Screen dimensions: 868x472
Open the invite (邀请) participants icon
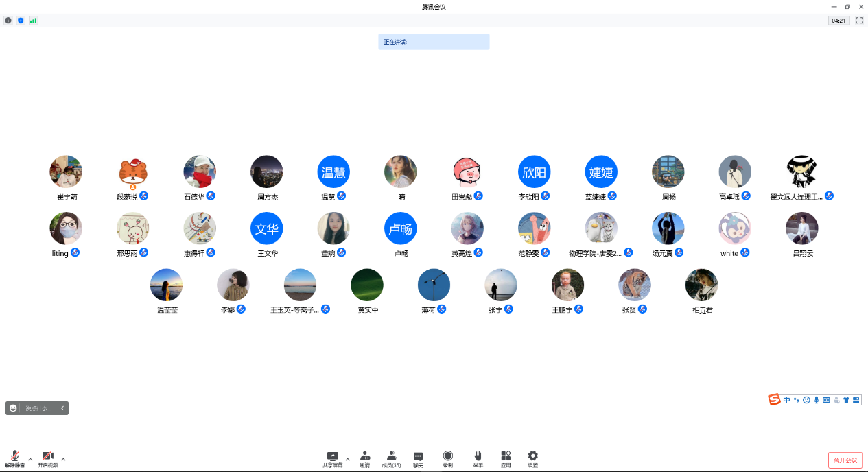(365, 458)
